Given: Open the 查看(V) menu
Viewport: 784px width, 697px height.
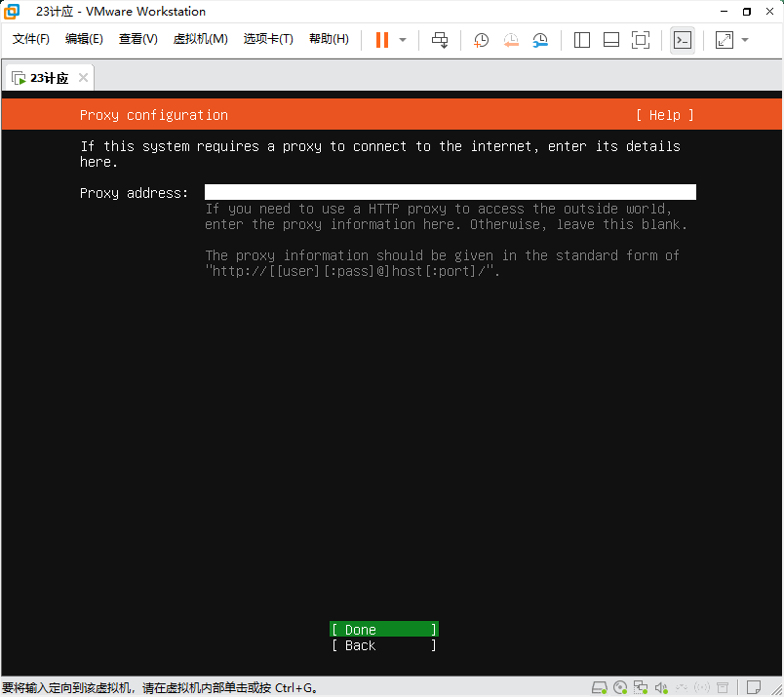Looking at the screenshot, I should coord(138,39).
